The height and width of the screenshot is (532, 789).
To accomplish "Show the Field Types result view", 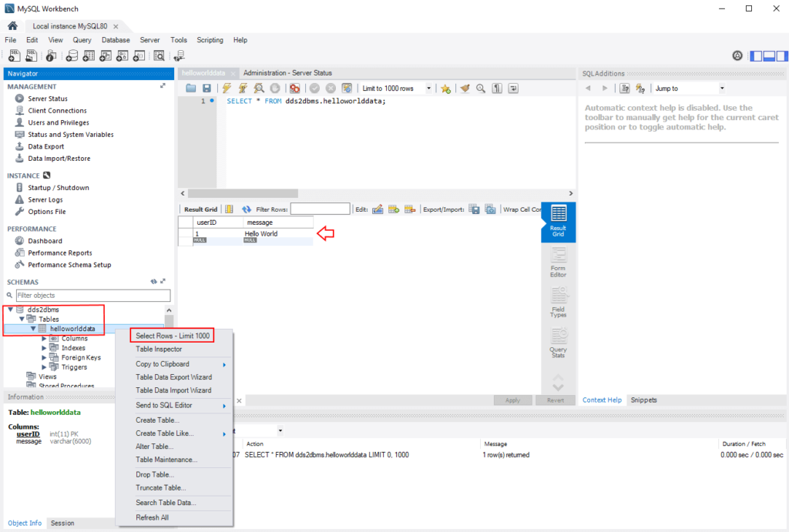I will click(x=558, y=303).
